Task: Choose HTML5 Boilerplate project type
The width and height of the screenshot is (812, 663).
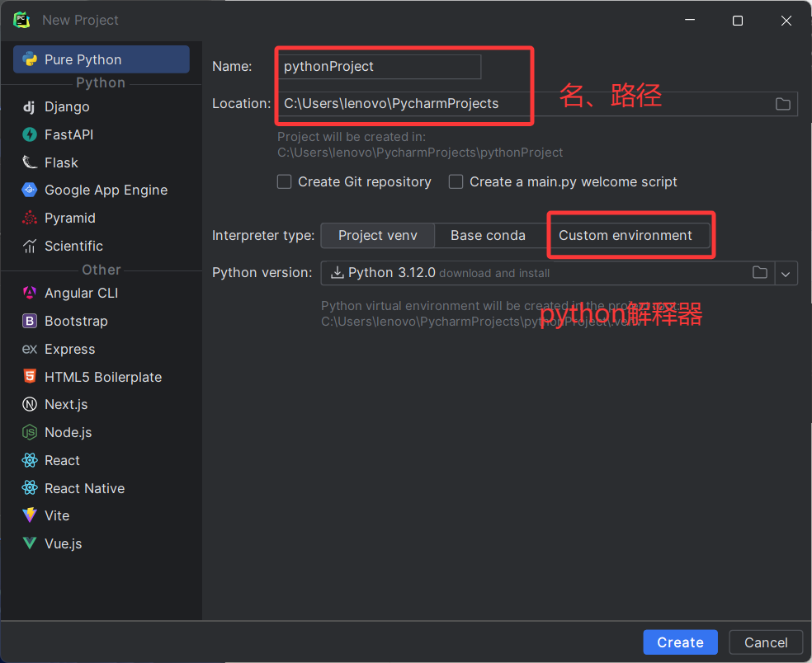Action: click(101, 377)
